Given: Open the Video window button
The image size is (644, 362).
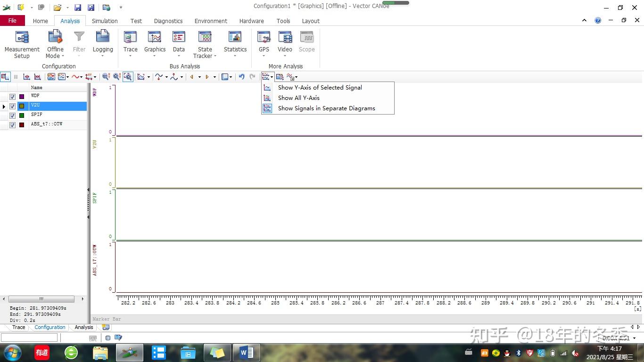Looking at the screenshot, I should 285,45.
